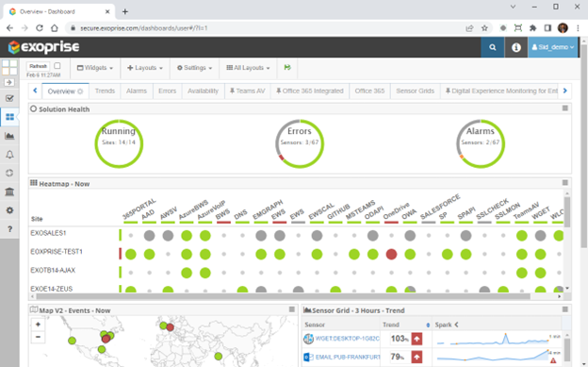Click the red map marker in Europe
Image resolution: width=588 pixels, height=367 pixels.
point(170,327)
